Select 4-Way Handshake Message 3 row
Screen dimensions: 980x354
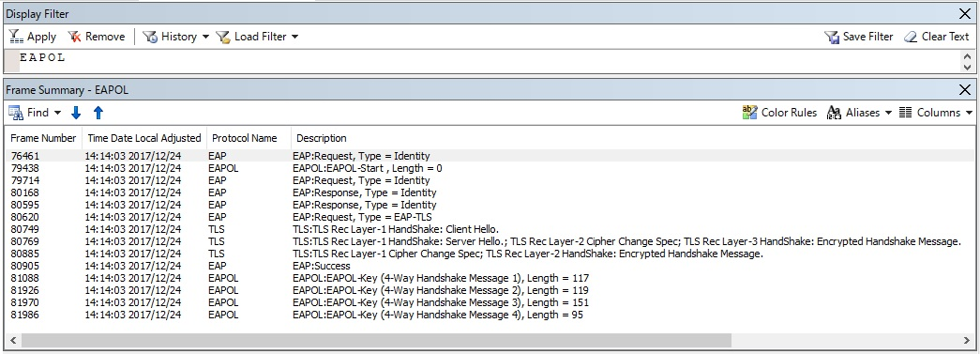click(x=490, y=302)
